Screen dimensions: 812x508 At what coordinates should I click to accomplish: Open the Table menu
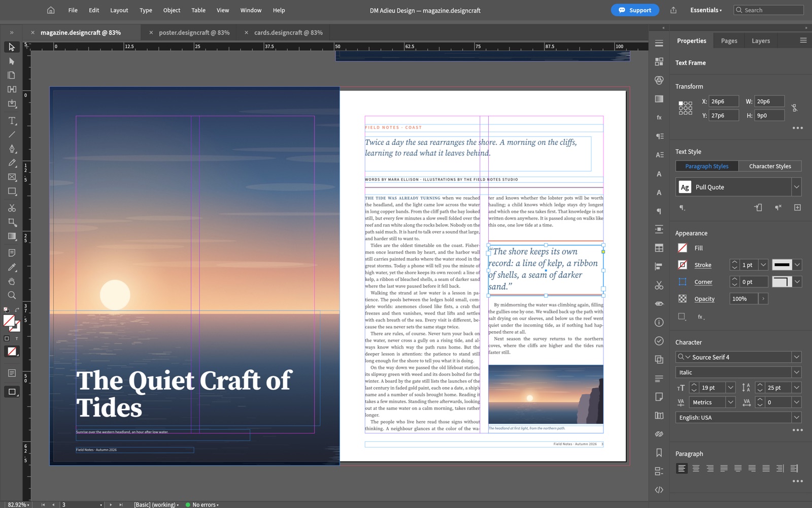click(x=198, y=10)
